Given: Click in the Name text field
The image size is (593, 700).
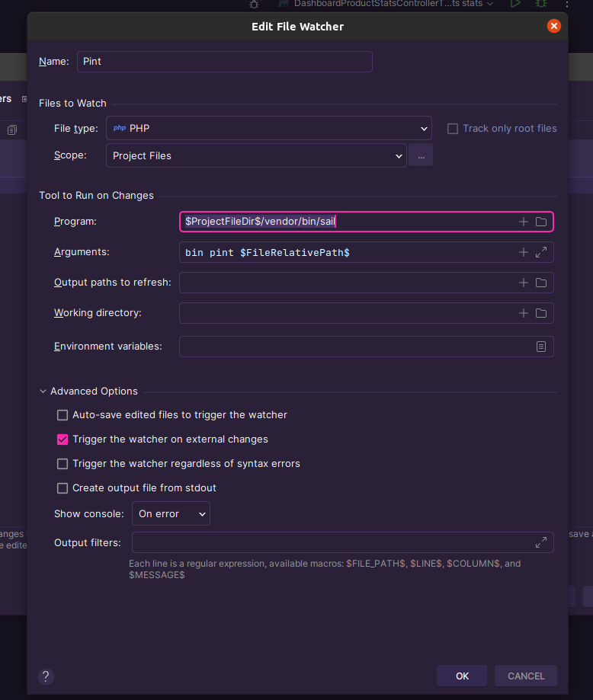Looking at the screenshot, I should point(224,62).
